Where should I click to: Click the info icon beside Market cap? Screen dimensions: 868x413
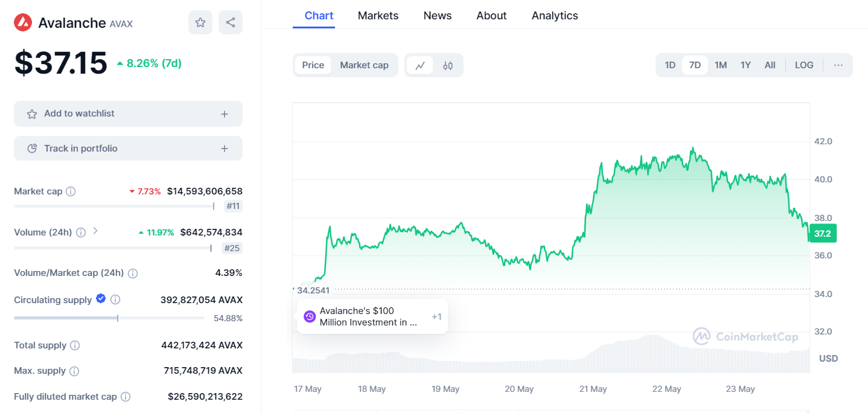tap(71, 191)
